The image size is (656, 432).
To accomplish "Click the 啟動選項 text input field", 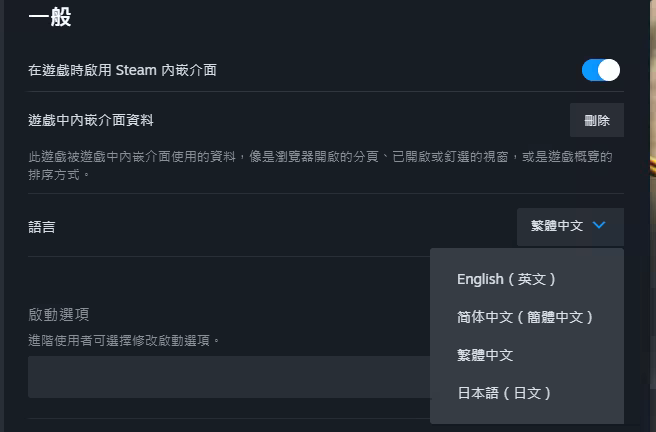I will [228, 377].
